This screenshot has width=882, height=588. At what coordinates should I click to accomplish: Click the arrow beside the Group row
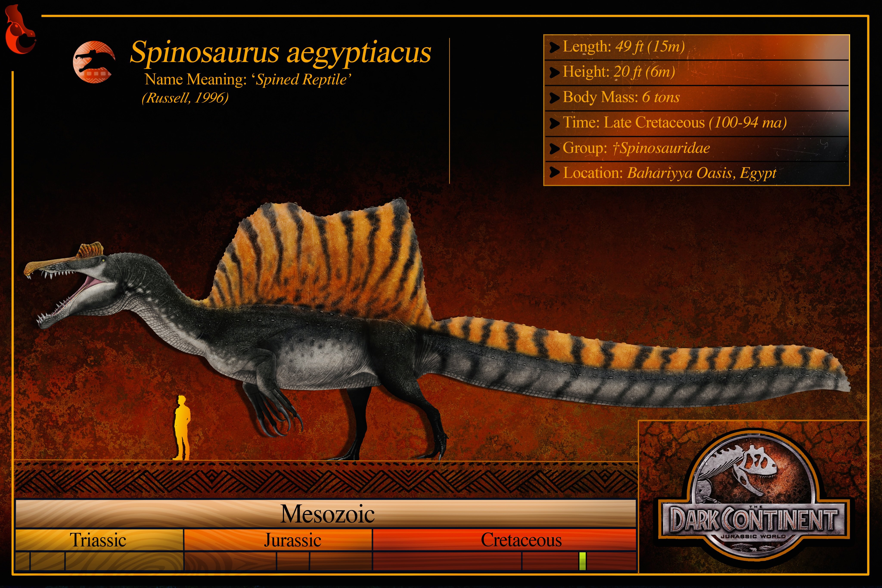[554, 149]
